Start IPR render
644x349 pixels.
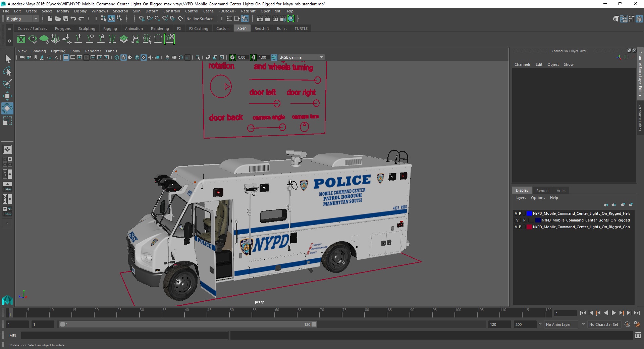point(275,19)
